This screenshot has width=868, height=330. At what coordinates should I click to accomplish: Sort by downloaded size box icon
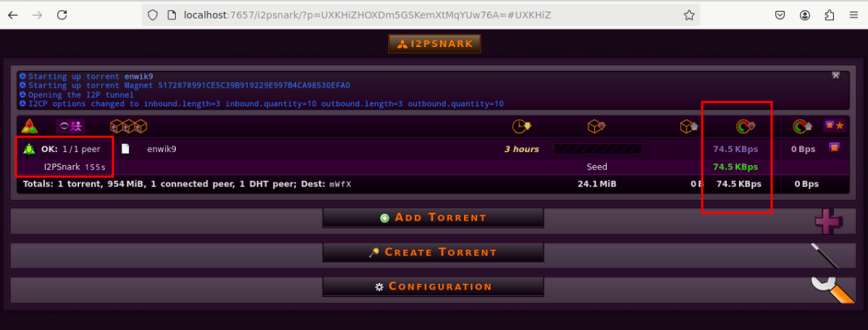pos(597,126)
